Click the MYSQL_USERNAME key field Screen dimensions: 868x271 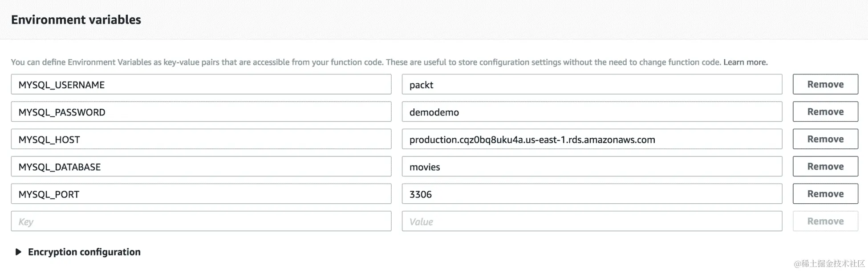[x=201, y=85]
